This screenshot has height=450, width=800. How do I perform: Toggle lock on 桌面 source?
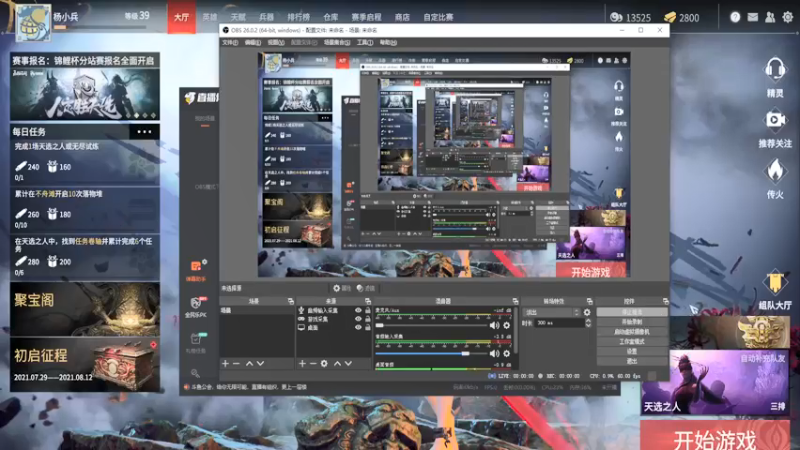pos(367,328)
